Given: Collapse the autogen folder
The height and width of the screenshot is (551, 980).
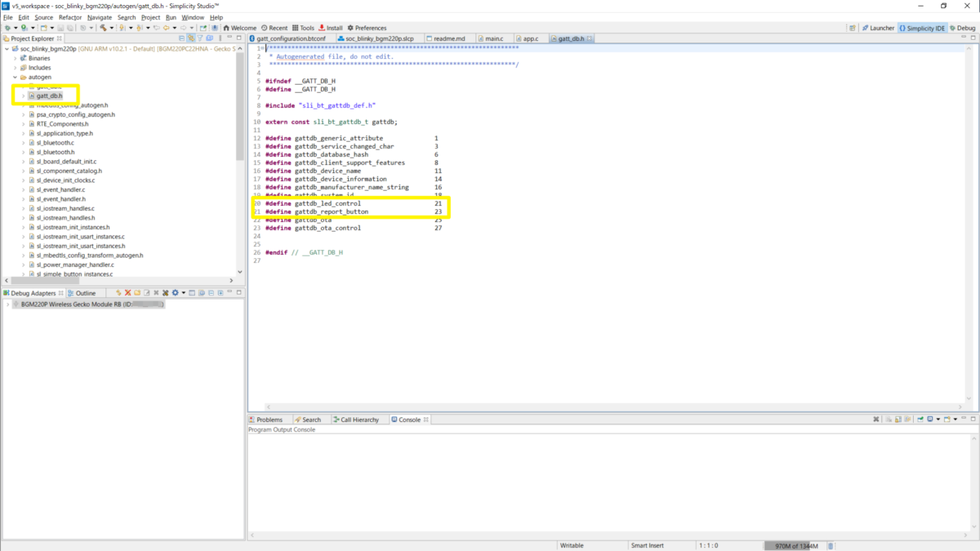Looking at the screenshot, I should pyautogui.click(x=16, y=77).
